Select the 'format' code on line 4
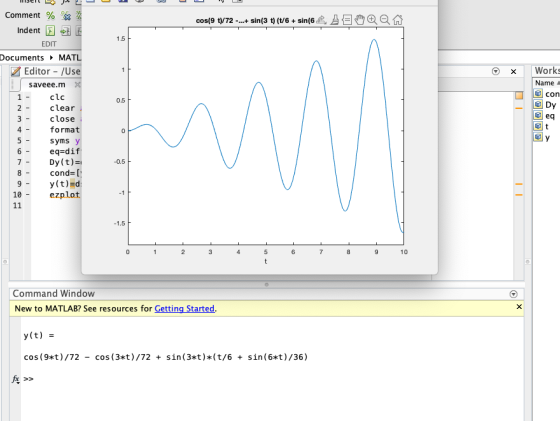Image resolution: width=560 pixels, height=421 pixels. point(65,130)
